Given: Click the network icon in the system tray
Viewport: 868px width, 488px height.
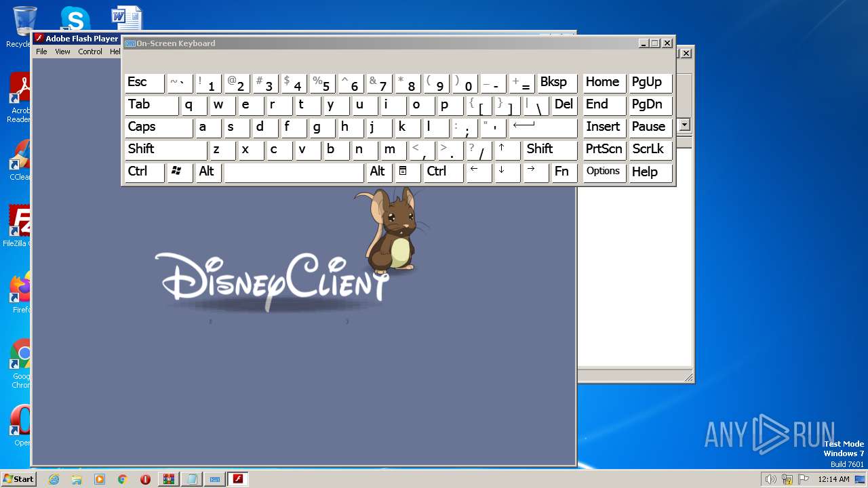Looking at the screenshot, I should [x=787, y=479].
